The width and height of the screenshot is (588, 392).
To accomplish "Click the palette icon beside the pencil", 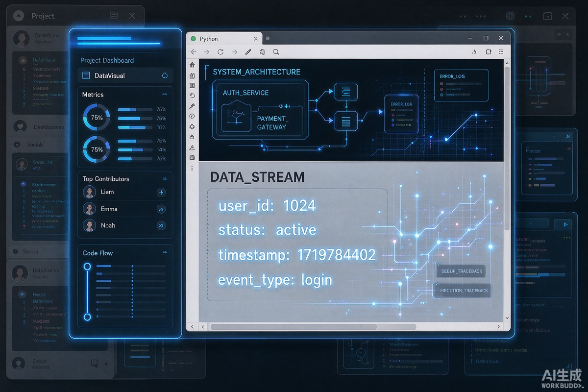I will pos(262,52).
